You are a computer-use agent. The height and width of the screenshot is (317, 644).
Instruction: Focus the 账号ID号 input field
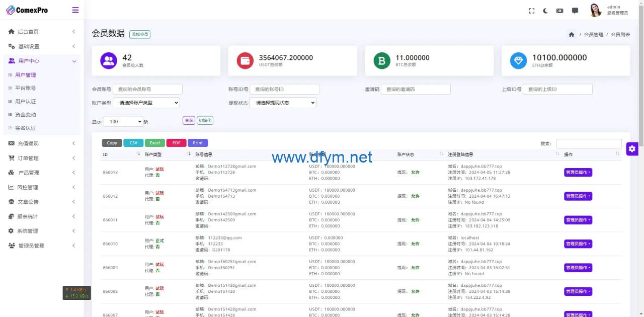point(284,89)
